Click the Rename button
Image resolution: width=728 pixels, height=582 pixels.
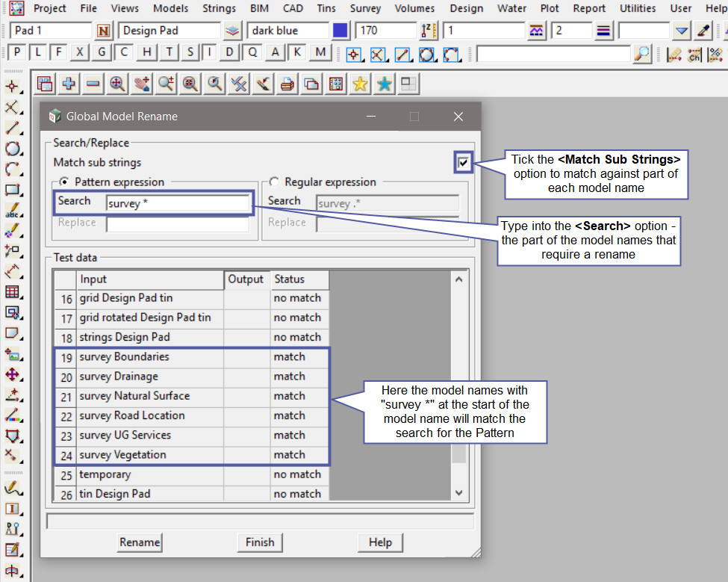coord(140,542)
